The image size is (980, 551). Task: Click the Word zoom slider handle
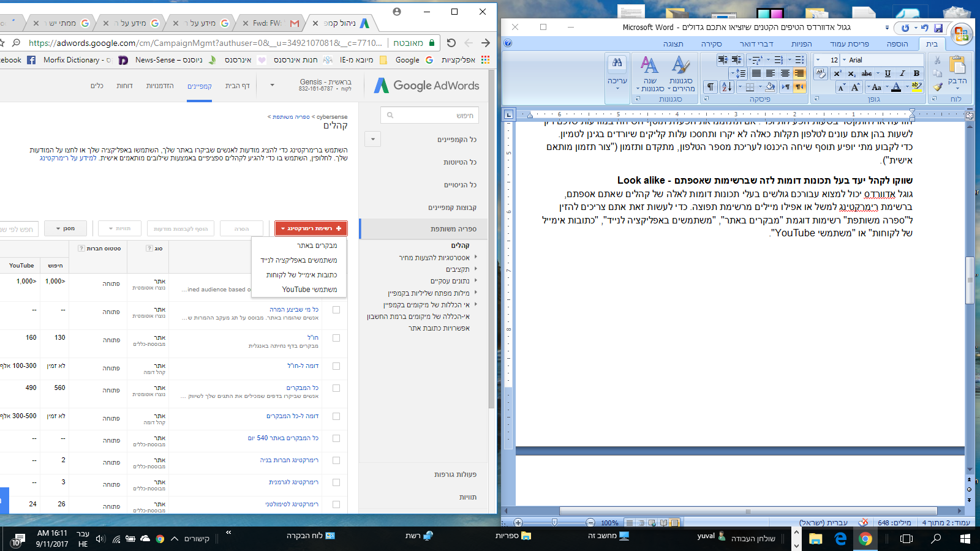click(x=554, y=523)
